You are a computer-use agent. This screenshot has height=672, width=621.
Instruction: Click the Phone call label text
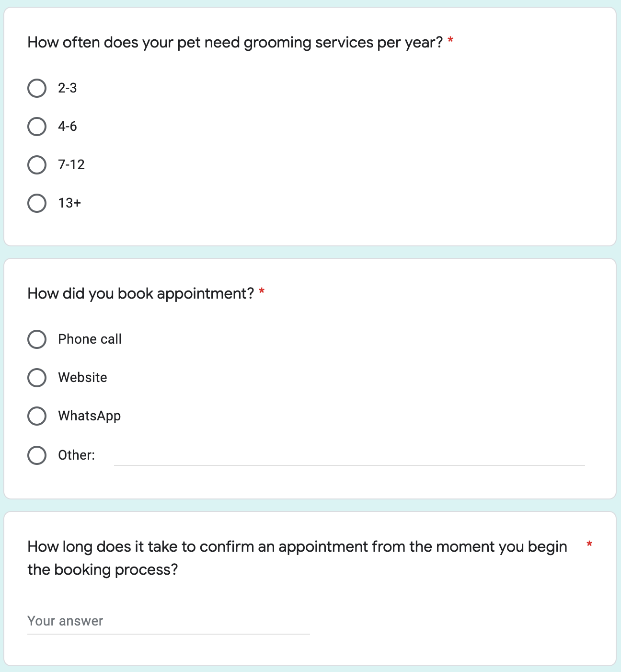pos(90,339)
